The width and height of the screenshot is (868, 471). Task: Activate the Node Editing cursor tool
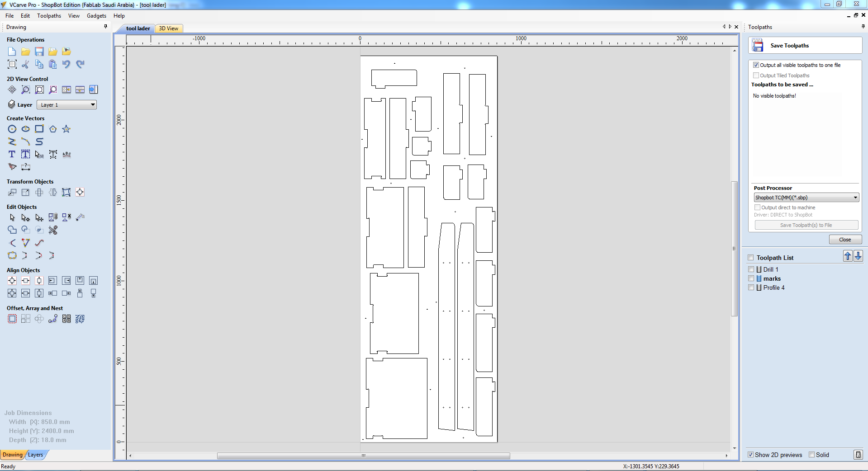26,218
